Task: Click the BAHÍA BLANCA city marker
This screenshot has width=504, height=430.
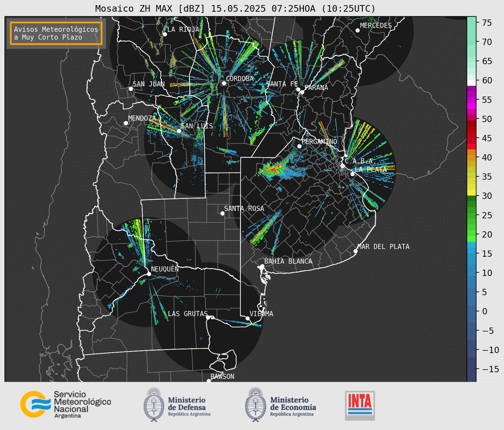Action: point(262,266)
